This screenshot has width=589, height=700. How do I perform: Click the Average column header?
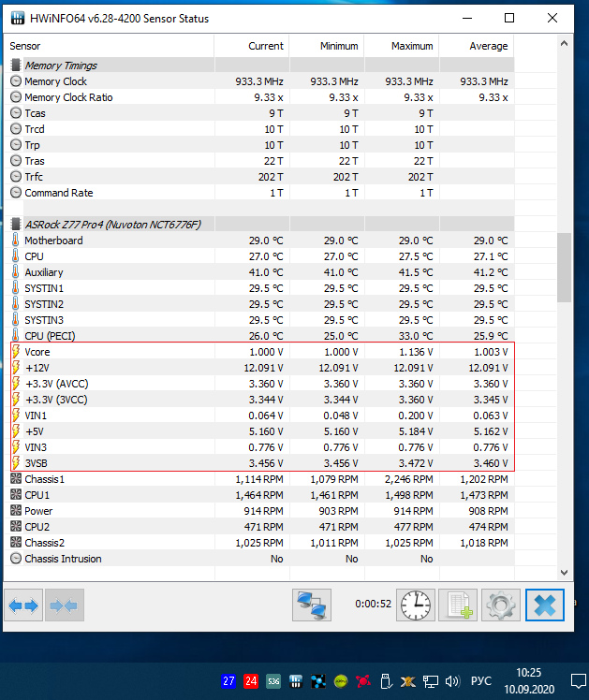click(x=477, y=46)
